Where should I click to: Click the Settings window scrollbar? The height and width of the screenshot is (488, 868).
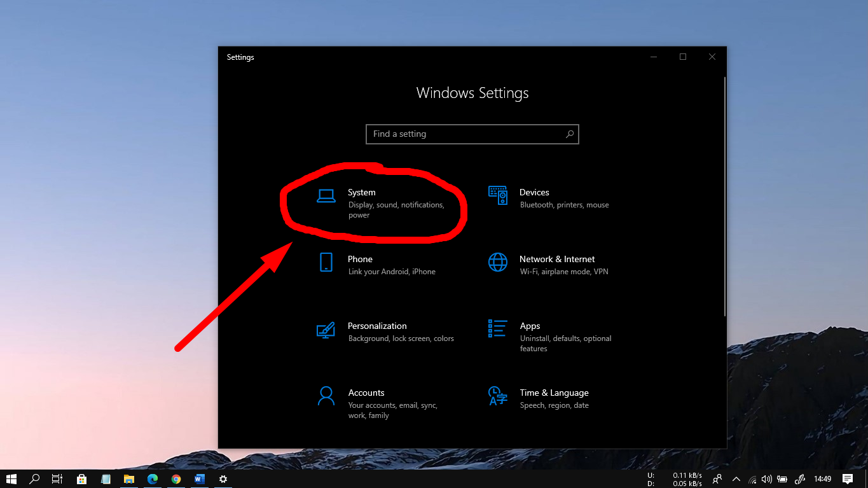pyautogui.click(x=724, y=196)
